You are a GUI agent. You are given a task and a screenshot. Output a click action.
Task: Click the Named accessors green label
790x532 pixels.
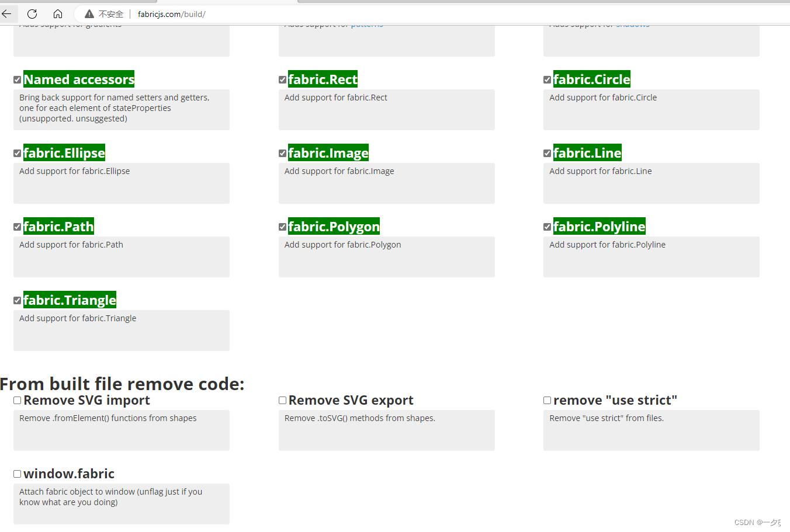pyautogui.click(x=79, y=79)
